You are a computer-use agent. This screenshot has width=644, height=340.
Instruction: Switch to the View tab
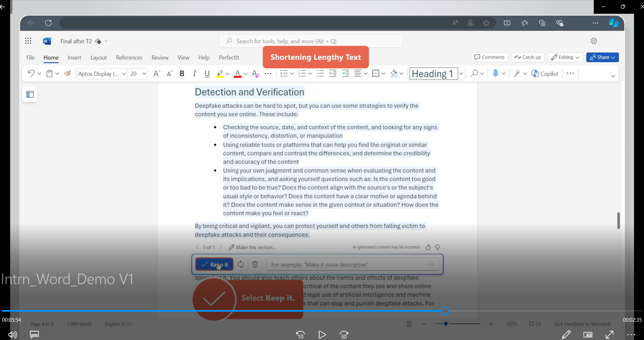pos(183,58)
